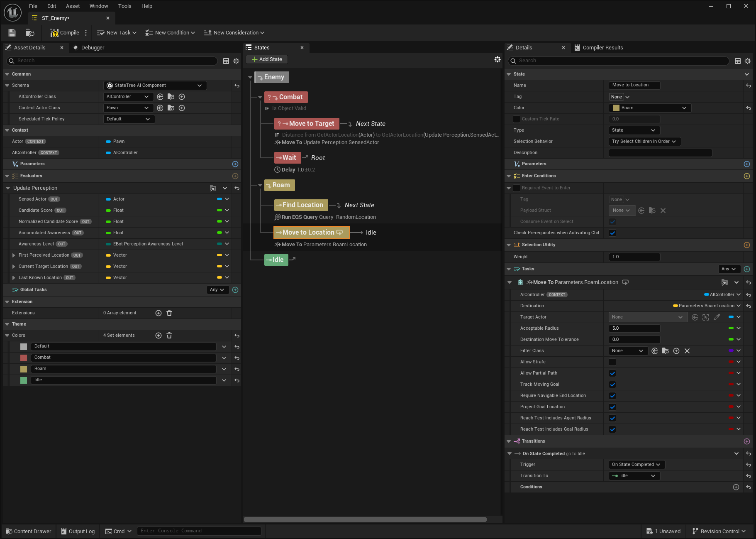The height and width of the screenshot is (539, 756).
Task: Click the Combat red color swatch
Action: tap(24, 358)
